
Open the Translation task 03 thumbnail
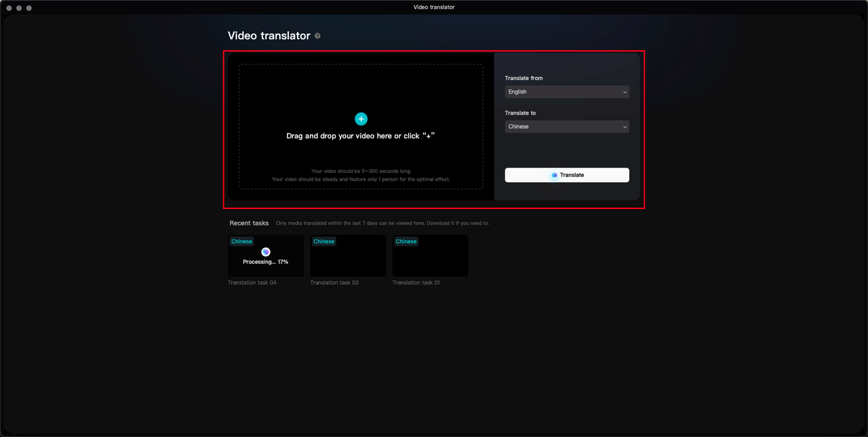[348, 256]
